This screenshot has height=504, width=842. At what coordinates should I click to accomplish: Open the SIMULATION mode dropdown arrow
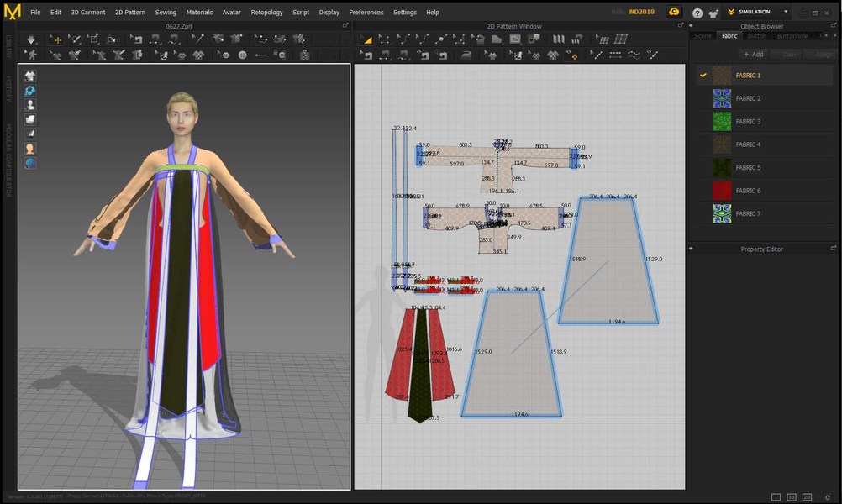786,12
